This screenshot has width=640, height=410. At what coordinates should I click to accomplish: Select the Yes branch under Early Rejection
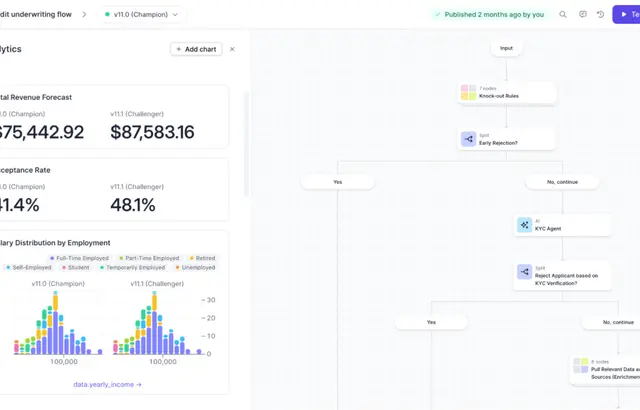click(338, 182)
